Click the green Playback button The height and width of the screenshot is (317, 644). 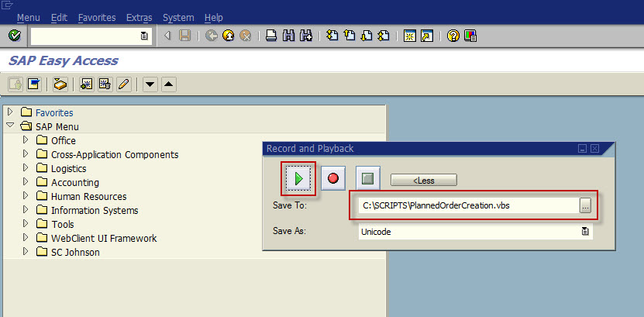(x=298, y=178)
